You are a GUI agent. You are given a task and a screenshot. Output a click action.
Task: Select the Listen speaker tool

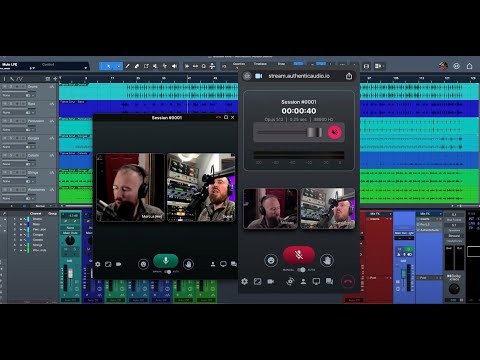[x=174, y=66]
